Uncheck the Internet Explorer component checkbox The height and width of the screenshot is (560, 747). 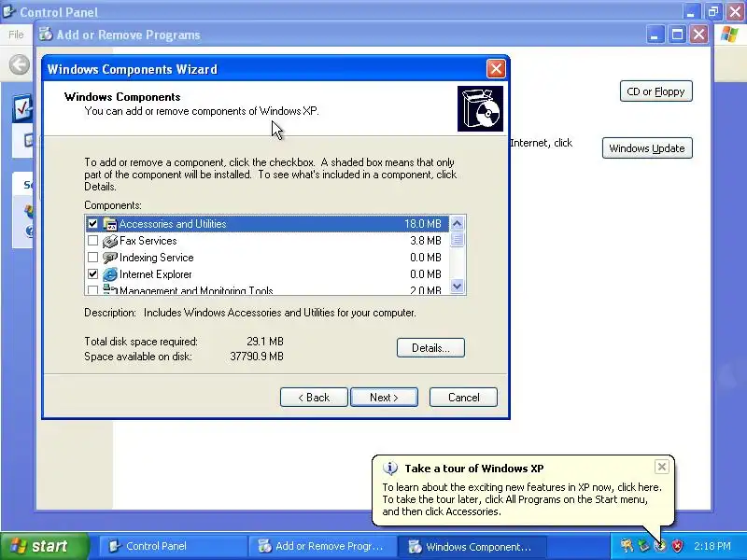click(92, 274)
